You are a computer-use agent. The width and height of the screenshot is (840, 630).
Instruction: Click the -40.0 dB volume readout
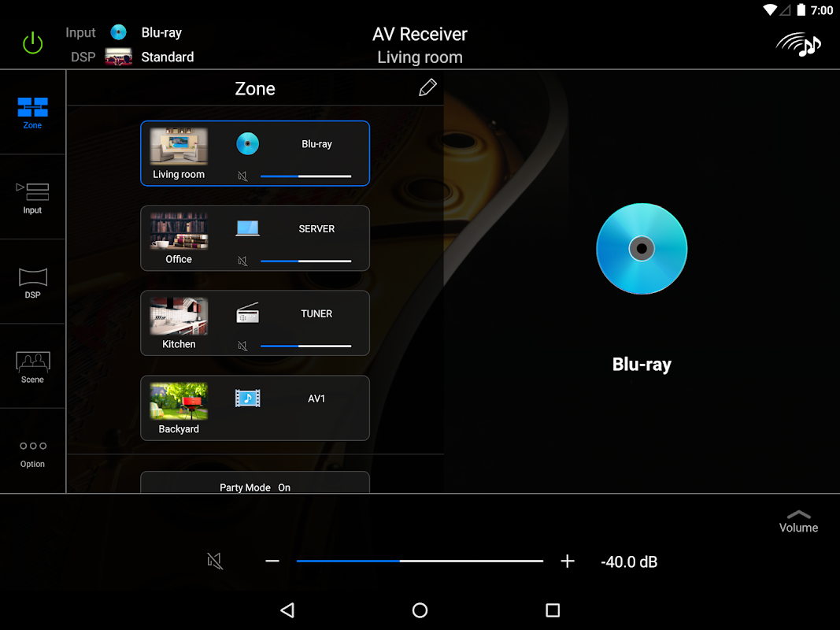click(x=629, y=562)
